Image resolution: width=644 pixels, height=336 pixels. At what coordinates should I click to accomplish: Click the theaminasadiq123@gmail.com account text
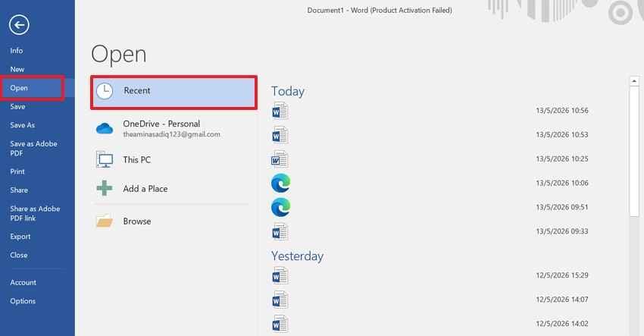click(172, 134)
